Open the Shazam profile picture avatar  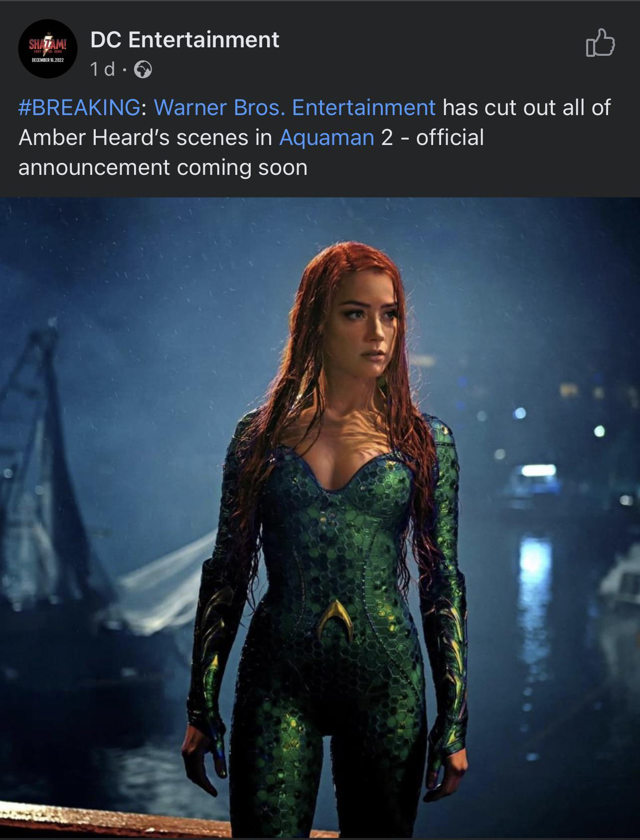(48, 49)
